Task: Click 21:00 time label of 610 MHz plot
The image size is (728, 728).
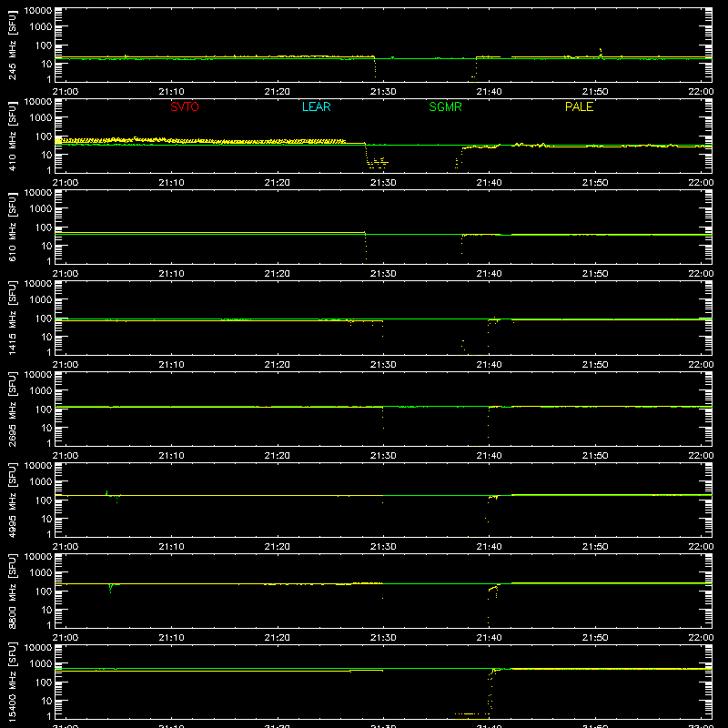Action: pos(66,274)
